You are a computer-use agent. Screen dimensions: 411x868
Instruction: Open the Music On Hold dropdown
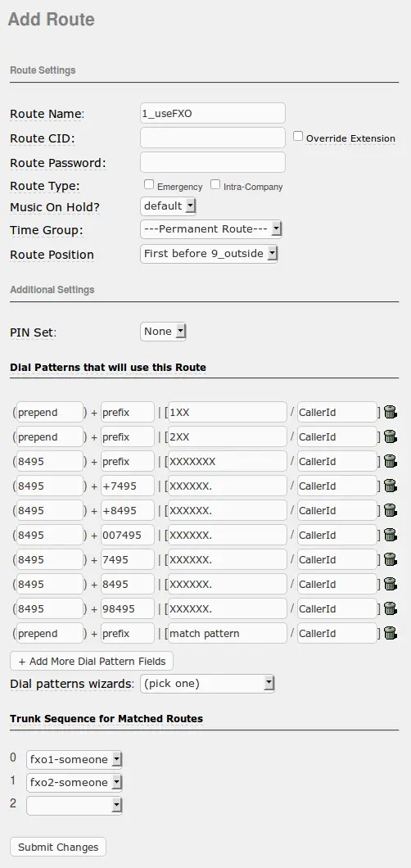(x=168, y=206)
